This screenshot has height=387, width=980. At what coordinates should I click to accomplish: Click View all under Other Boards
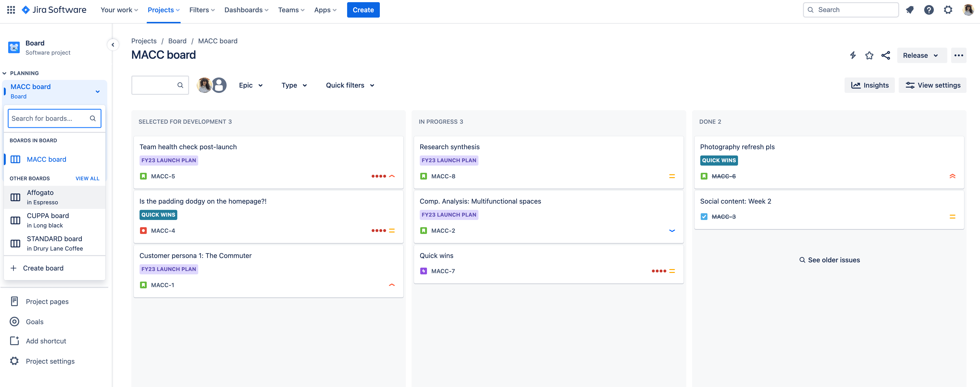(x=87, y=178)
